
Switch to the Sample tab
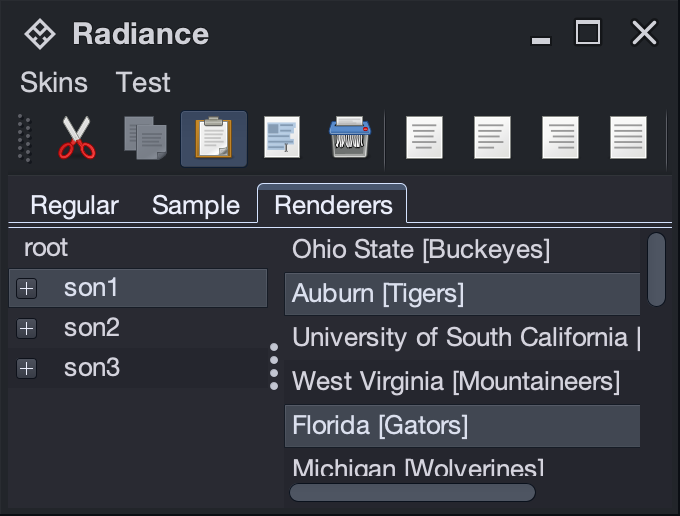click(x=196, y=205)
